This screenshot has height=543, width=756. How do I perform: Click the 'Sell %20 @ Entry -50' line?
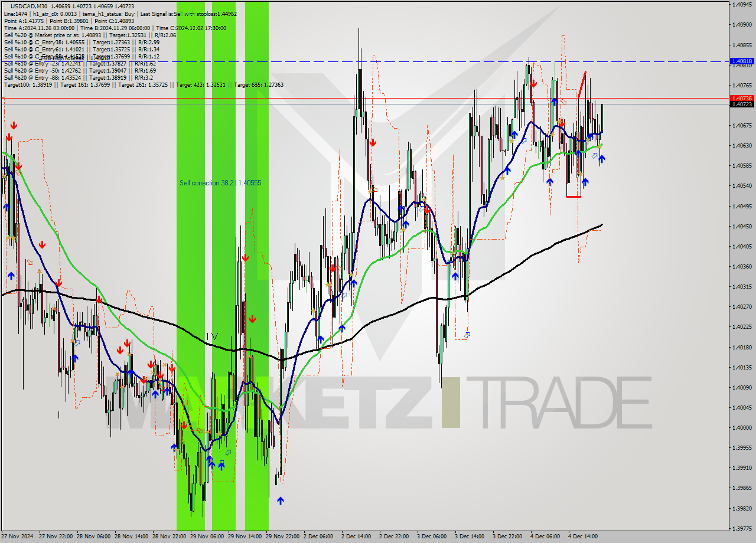[x=80, y=70]
